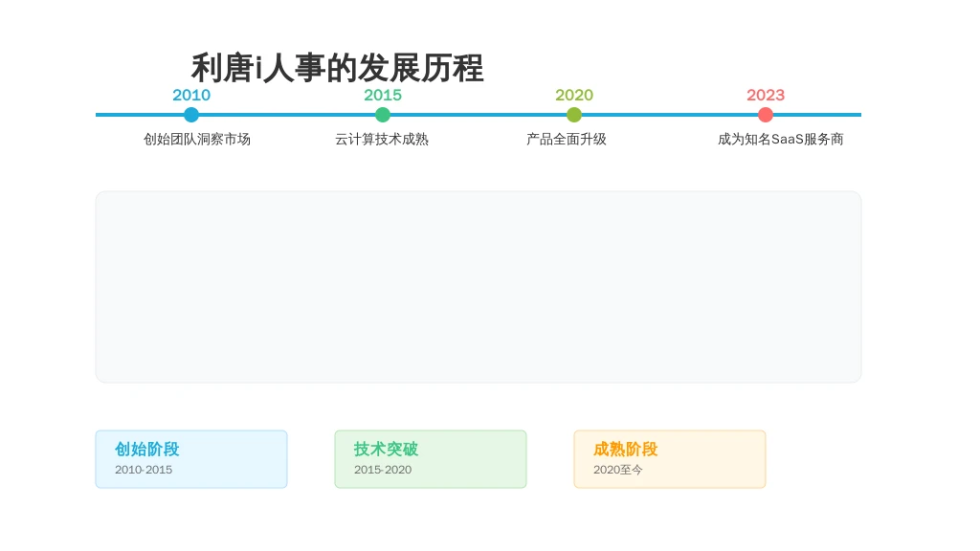Click the red 2023 timeline dot
Screen dimensions: 980x551
click(x=765, y=115)
